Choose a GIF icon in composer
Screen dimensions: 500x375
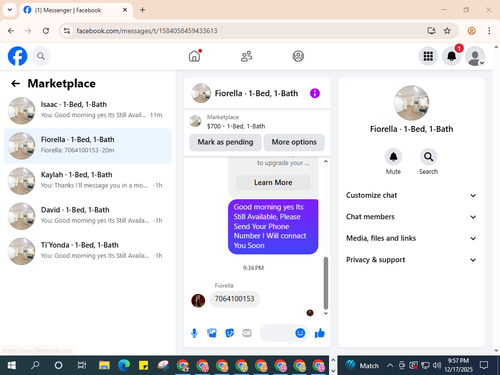(x=247, y=333)
